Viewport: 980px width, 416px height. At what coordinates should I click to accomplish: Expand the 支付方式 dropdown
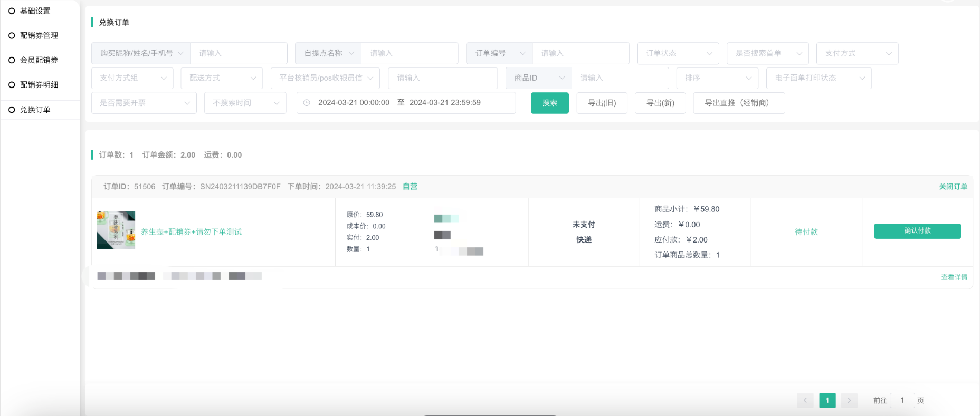coord(857,53)
